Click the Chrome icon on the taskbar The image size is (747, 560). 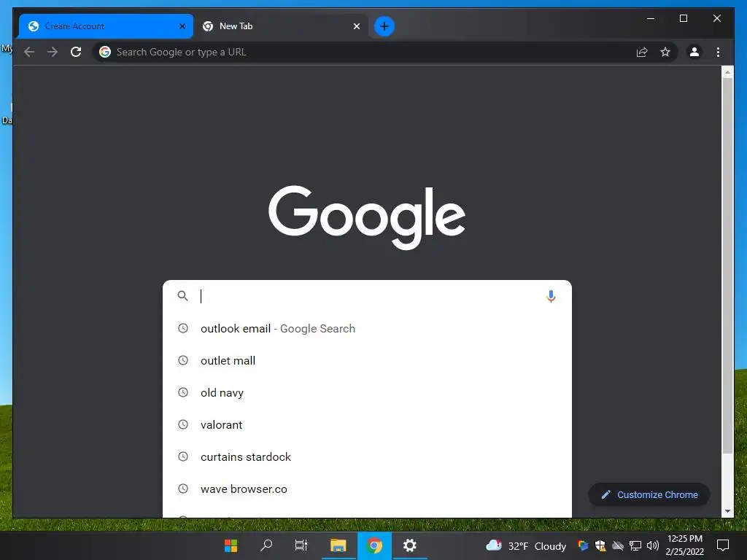[x=374, y=545]
